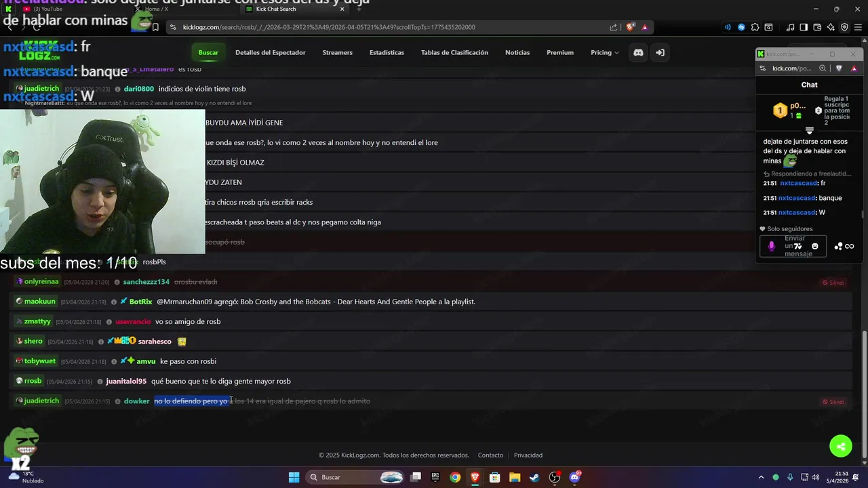The height and width of the screenshot is (488, 868).
Task: Click username sarahesco
Action: pos(155,342)
